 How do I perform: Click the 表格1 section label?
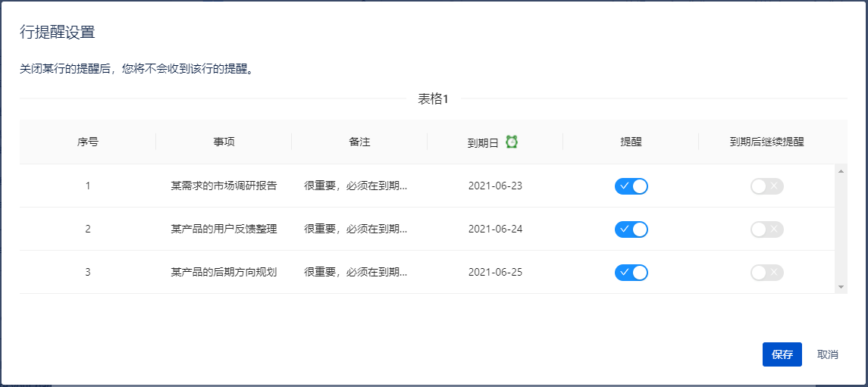(x=433, y=98)
